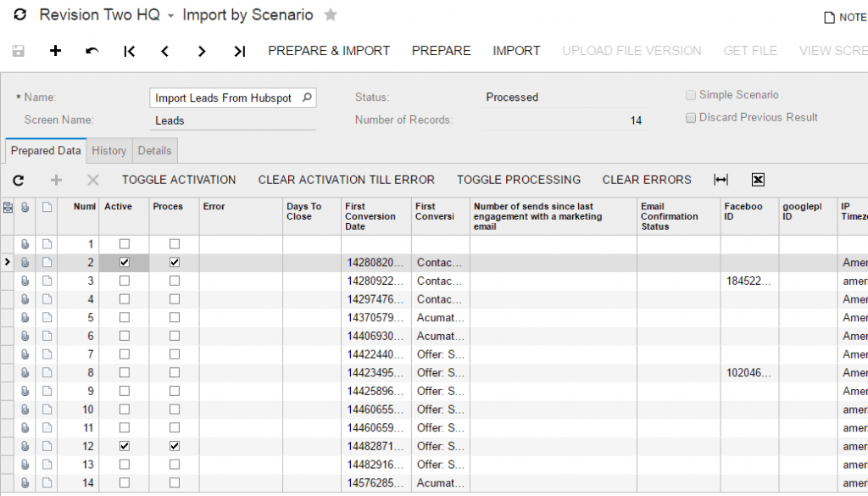Go to the last record icon
The height and width of the screenshot is (496, 868).
(239, 52)
